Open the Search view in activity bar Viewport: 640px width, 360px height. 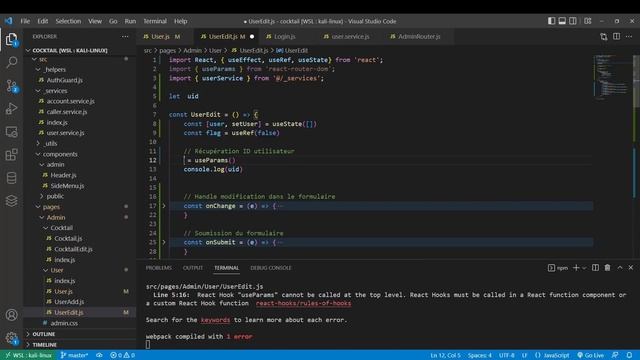[x=11, y=62]
